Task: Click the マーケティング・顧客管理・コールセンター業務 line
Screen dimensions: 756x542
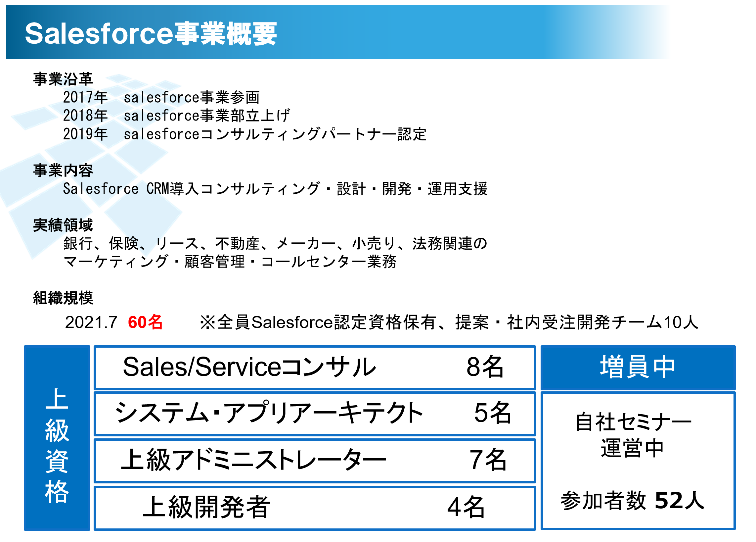Action: pos(230,262)
